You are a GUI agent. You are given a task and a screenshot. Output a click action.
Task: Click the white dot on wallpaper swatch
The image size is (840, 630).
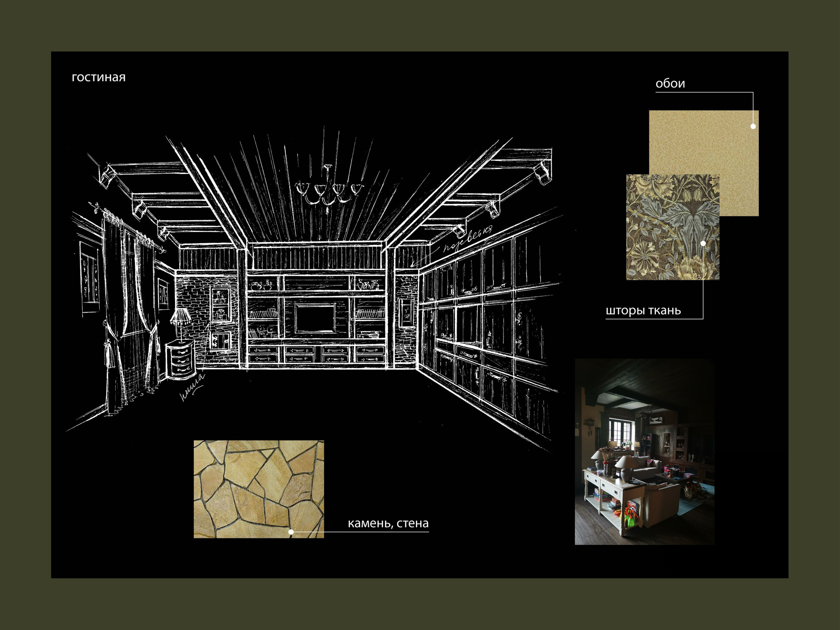point(753,126)
